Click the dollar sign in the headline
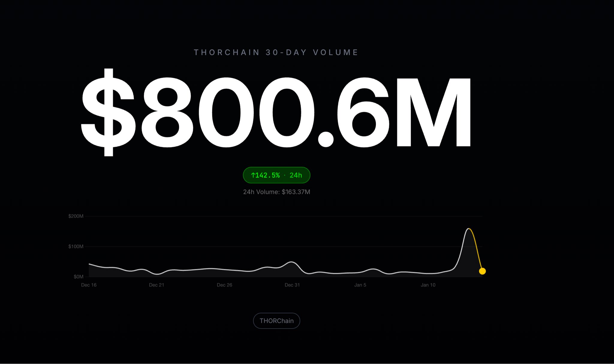 pyautogui.click(x=109, y=112)
